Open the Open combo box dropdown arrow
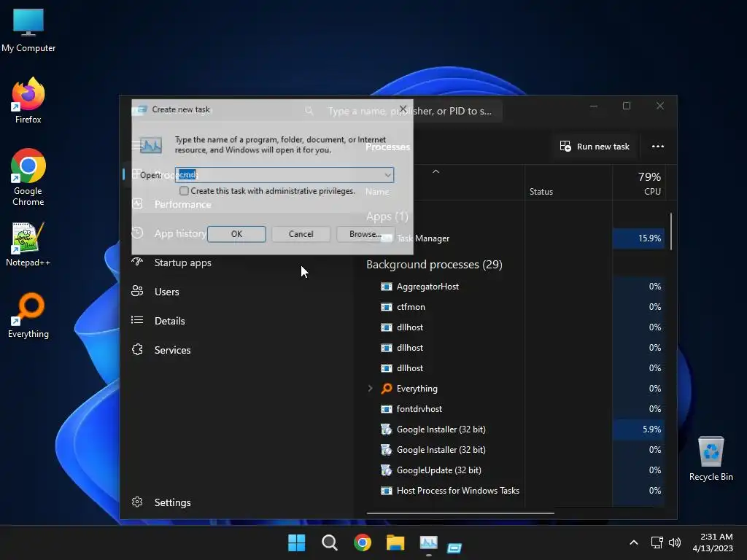The width and height of the screenshot is (747, 560). (x=388, y=175)
